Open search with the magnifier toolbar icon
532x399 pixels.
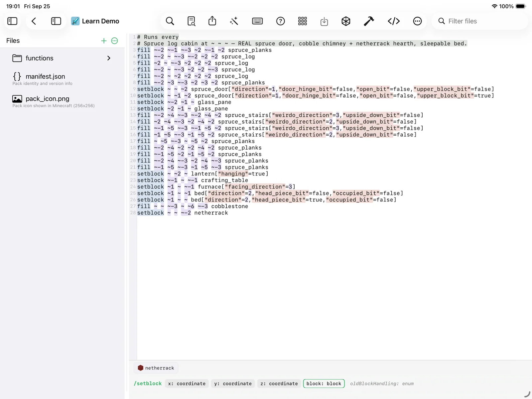(170, 21)
